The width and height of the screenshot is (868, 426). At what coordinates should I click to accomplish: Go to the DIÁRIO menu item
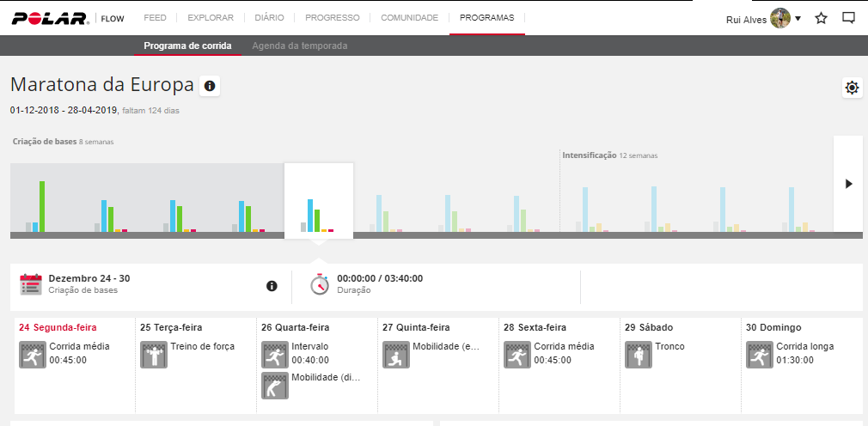coord(269,17)
